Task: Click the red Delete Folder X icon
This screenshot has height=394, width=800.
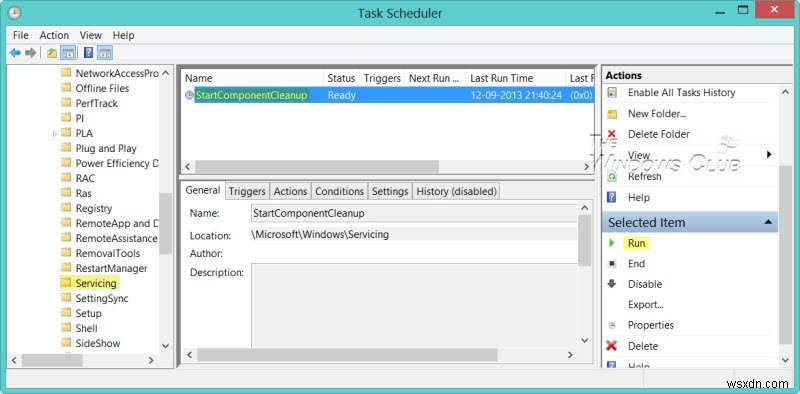Action: pos(612,134)
